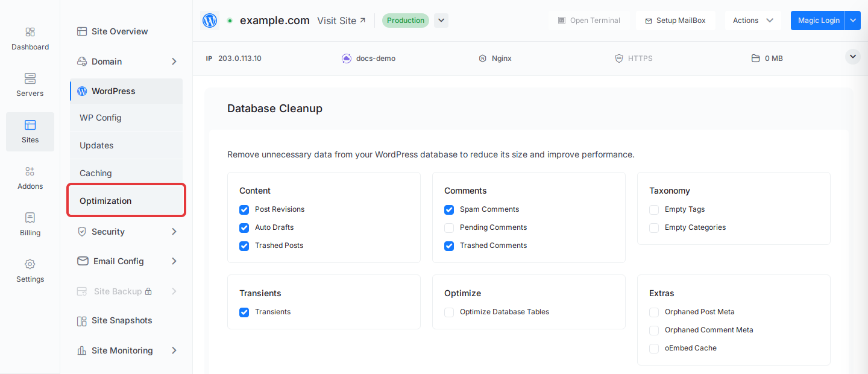Check Empty Categories checkbox
Screen dimensions: 868x374
coord(654,227)
